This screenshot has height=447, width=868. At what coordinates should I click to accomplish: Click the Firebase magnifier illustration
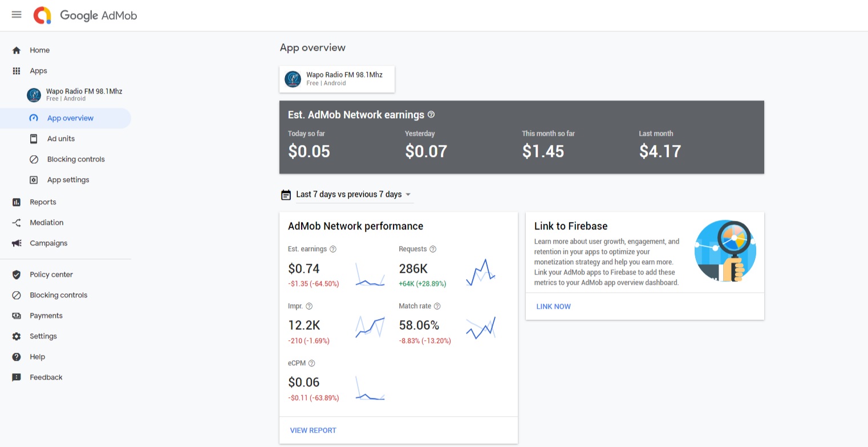tap(725, 251)
